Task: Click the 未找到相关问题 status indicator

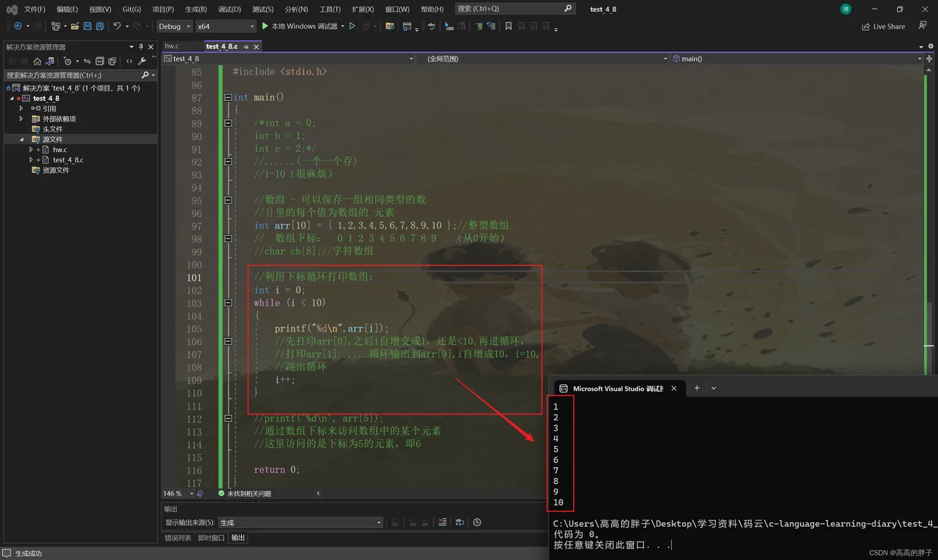Action: [245, 494]
